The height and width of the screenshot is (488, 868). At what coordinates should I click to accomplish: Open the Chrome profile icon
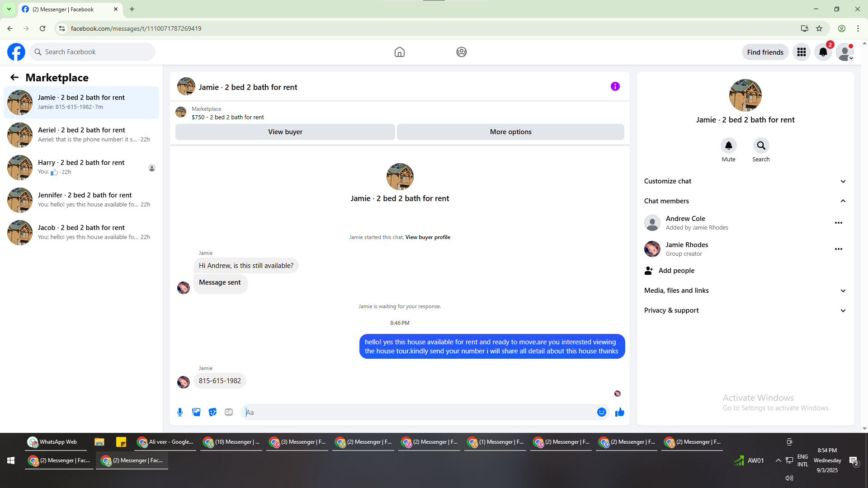[842, 28]
